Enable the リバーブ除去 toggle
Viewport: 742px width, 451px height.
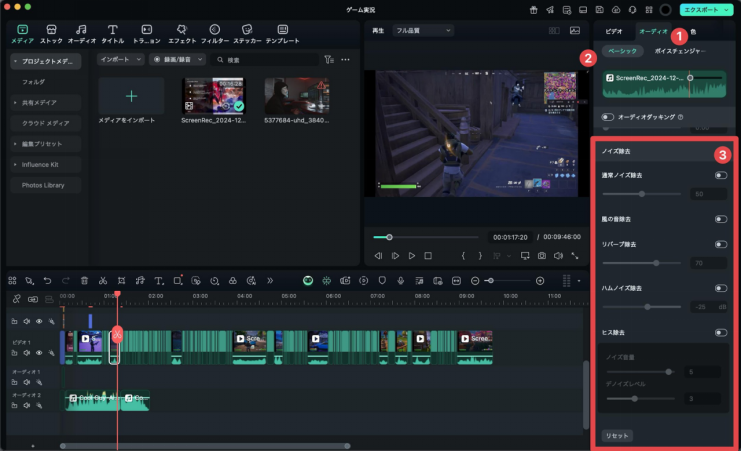pyautogui.click(x=720, y=244)
